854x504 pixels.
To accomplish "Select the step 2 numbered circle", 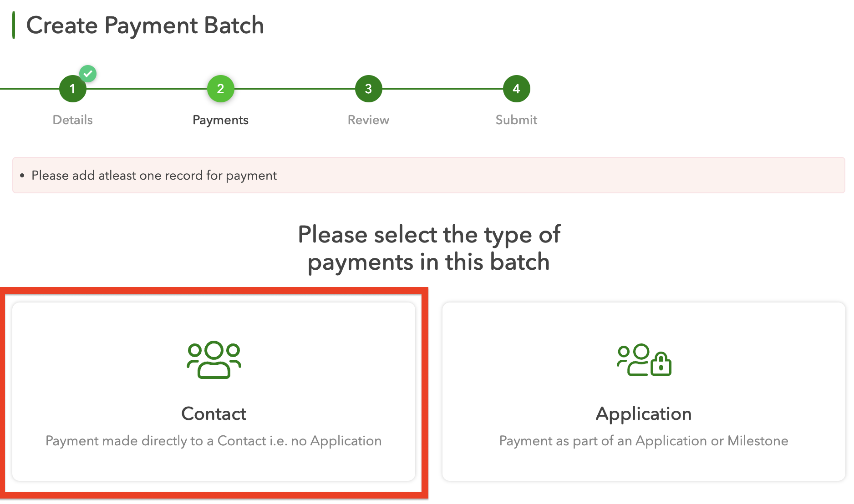I will (220, 89).
